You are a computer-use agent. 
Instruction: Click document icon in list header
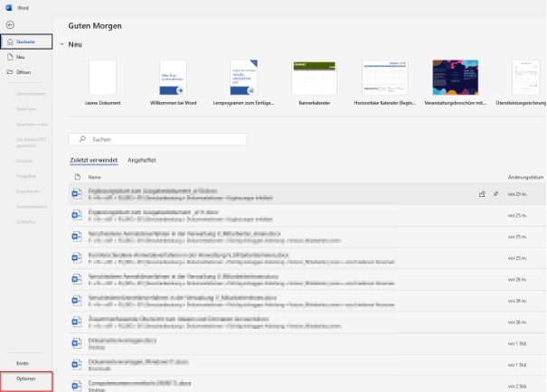[78, 177]
